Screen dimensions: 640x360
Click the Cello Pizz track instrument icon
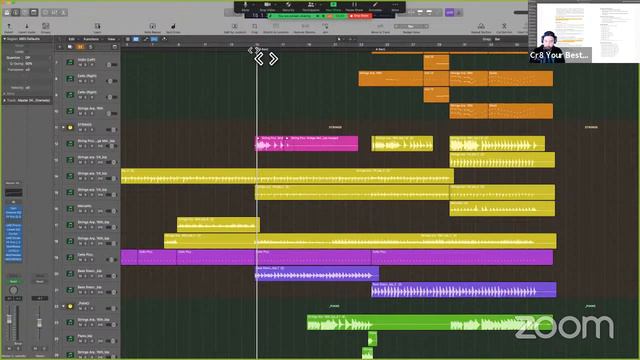click(x=70, y=257)
